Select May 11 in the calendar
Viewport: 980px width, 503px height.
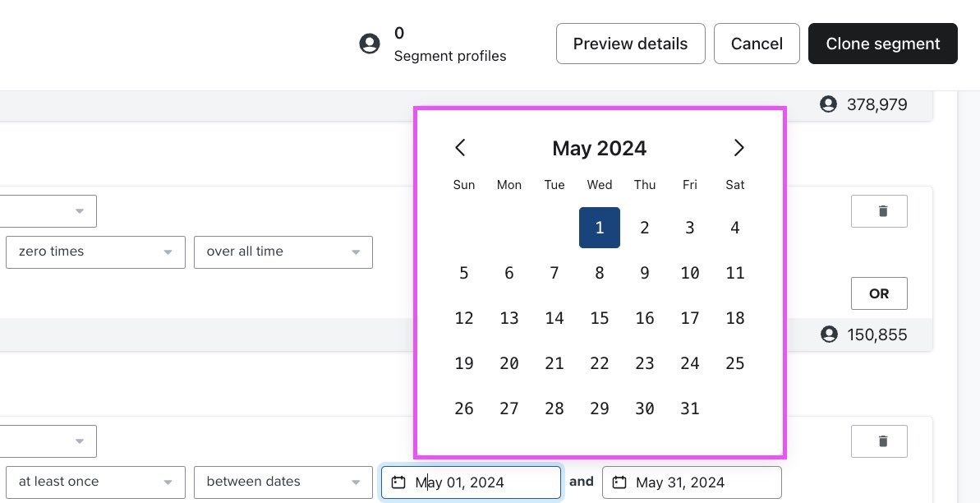[x=735, y=273]
